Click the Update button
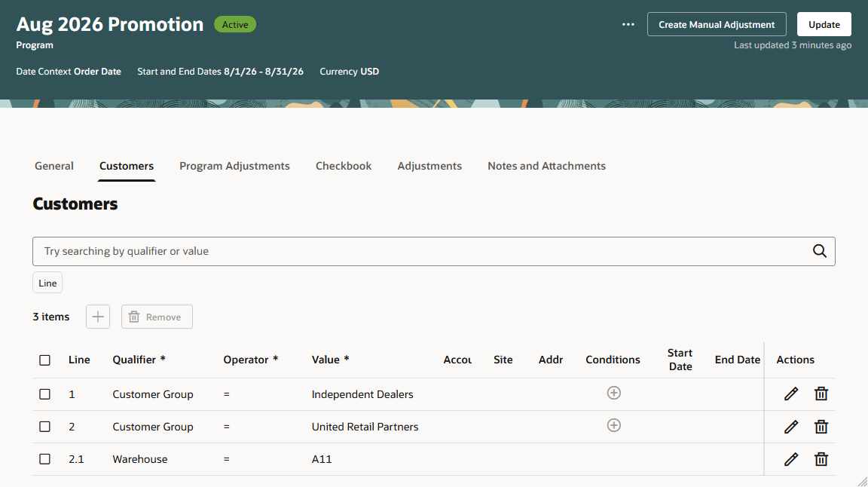The height and width of the screenshot is (487, 868). point(824,24)
